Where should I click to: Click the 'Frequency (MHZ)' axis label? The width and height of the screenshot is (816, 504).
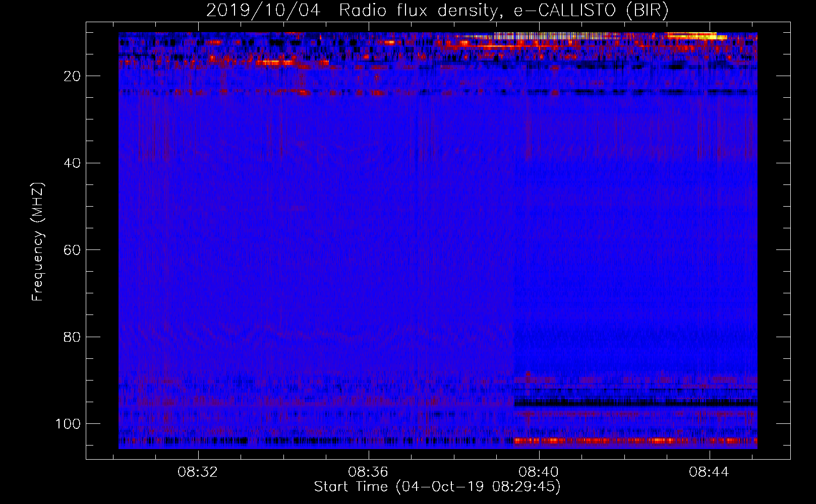coord(38,242)
